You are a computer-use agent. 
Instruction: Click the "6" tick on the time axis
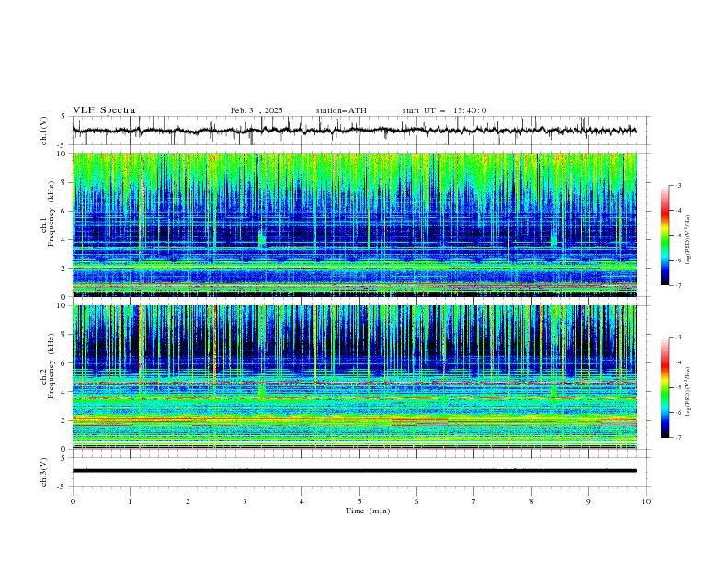416,501
